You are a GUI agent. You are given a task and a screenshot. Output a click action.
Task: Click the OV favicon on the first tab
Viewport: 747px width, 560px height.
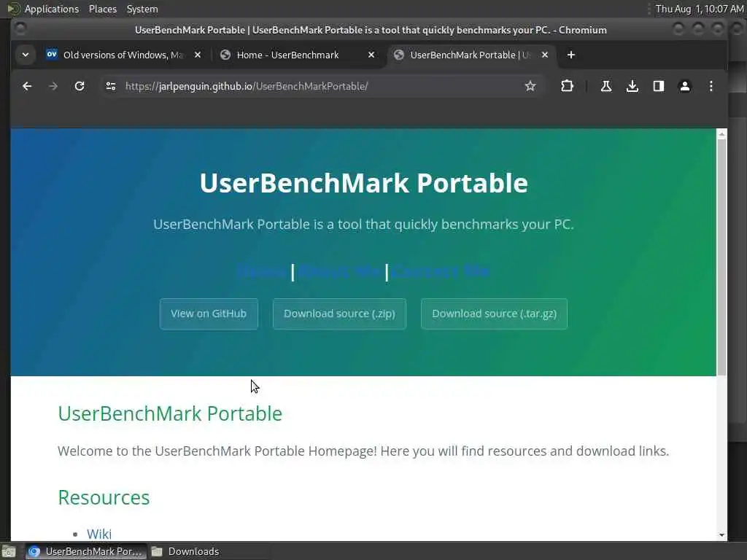click(52, 54)
